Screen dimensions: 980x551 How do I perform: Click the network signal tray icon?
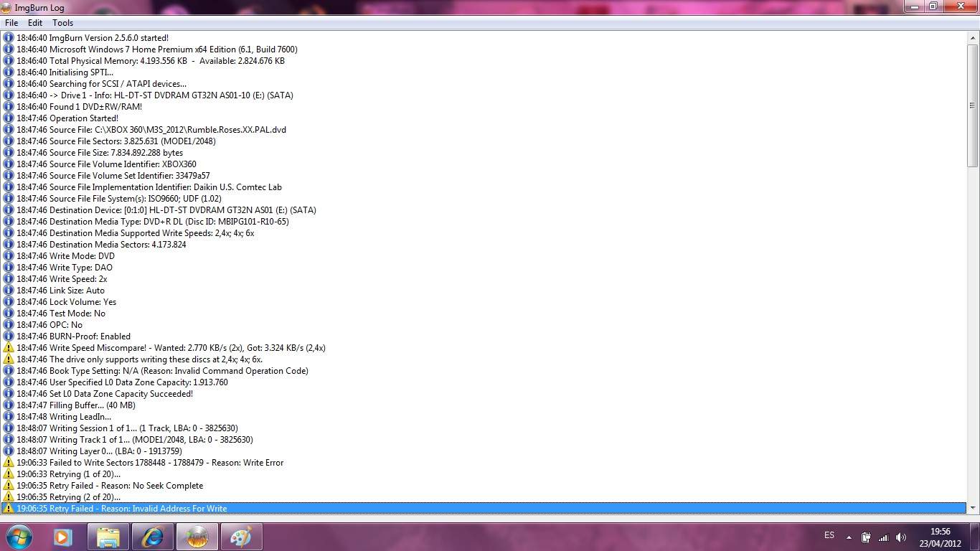coord(883,537)
